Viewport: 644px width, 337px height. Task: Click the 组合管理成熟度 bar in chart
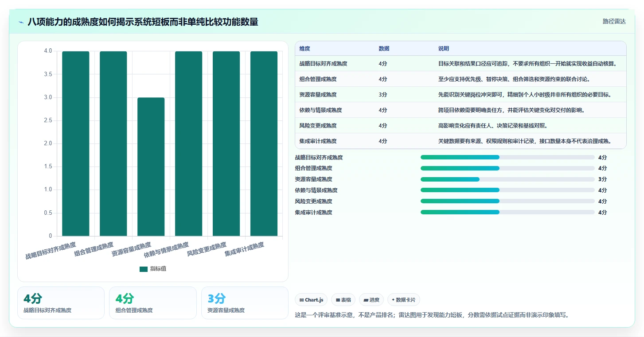click(x=113, y=143)
